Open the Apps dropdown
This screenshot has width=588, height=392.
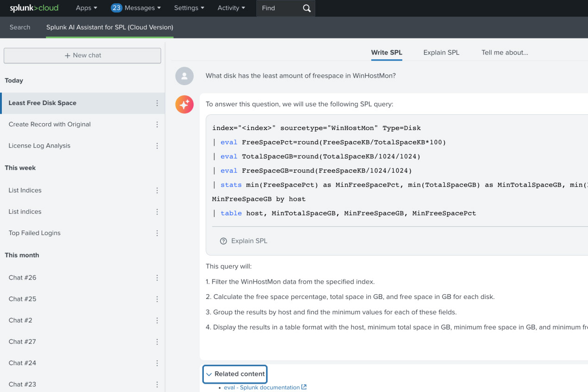[86, 8]
